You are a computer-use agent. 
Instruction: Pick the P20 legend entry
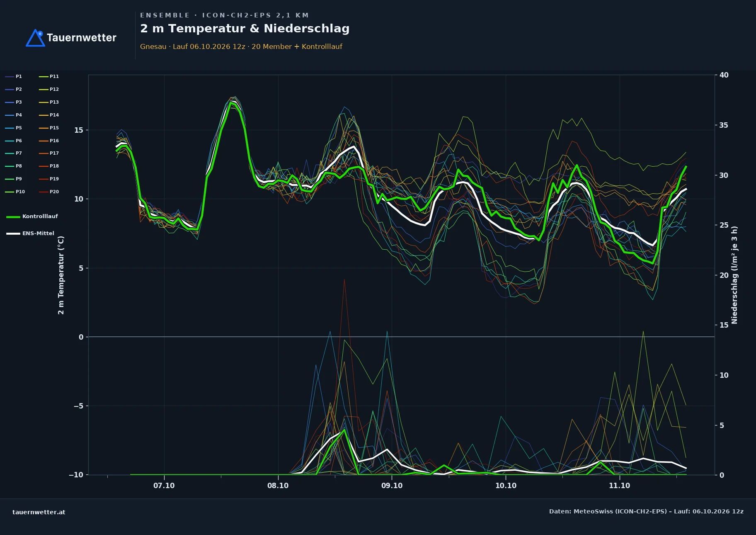pos(49,192)
